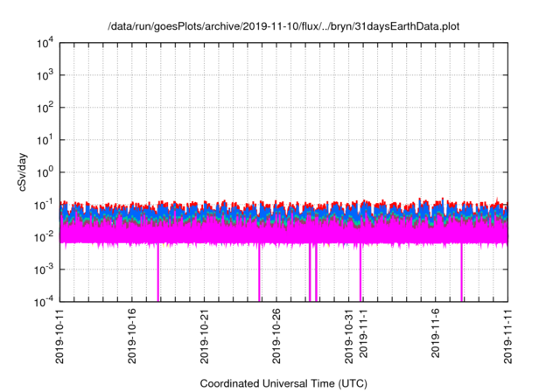This screenshot has width=560, height=392.
Task: Click the 10^-4 y-axis tick label
Action: [x=45, y=303]
